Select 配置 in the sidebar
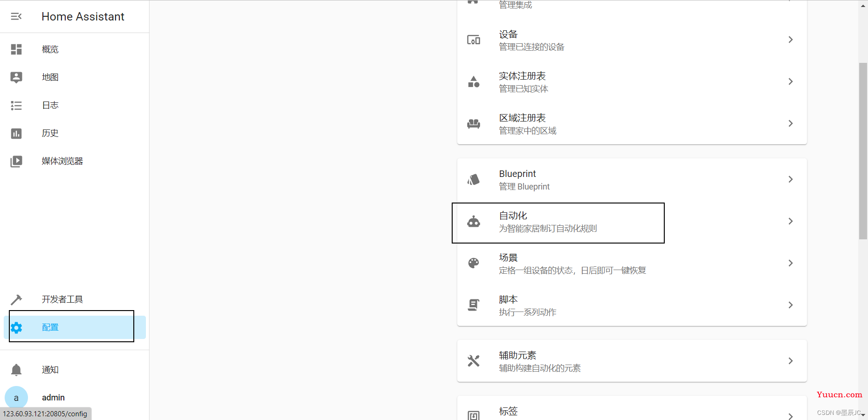 tap(75, 327)
